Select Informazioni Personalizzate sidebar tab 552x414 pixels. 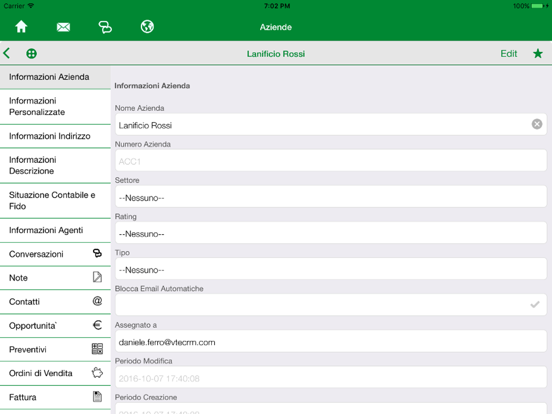(55, 107)
